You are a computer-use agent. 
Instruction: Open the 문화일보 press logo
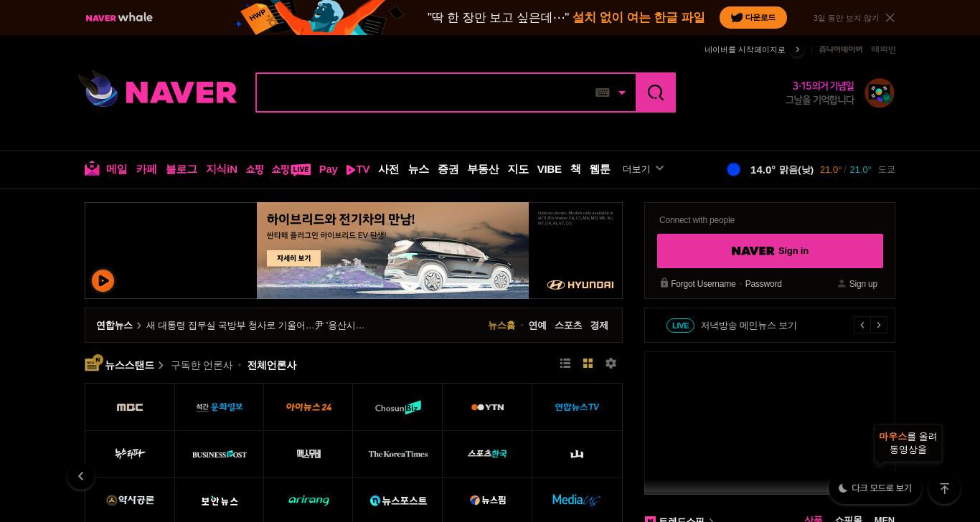220,407
